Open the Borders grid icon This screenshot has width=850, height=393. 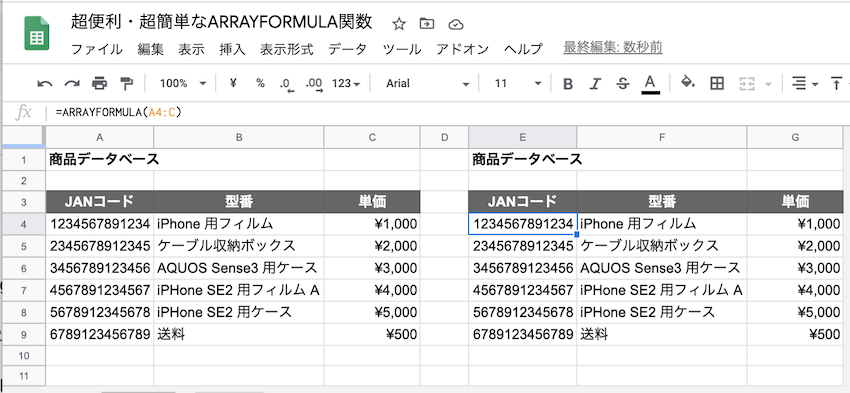point(717,83)
